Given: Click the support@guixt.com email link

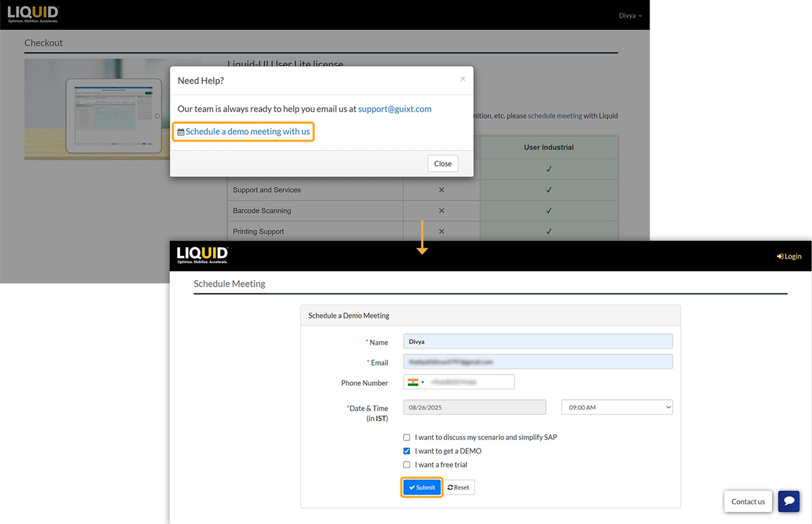Looking at the screenshot, I should click(x=394, y=108).
